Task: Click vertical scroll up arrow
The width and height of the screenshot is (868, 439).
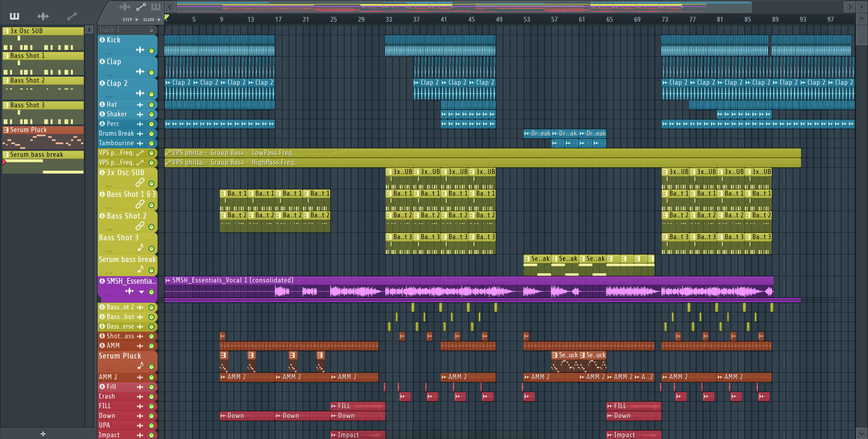Action: point(861,19)
